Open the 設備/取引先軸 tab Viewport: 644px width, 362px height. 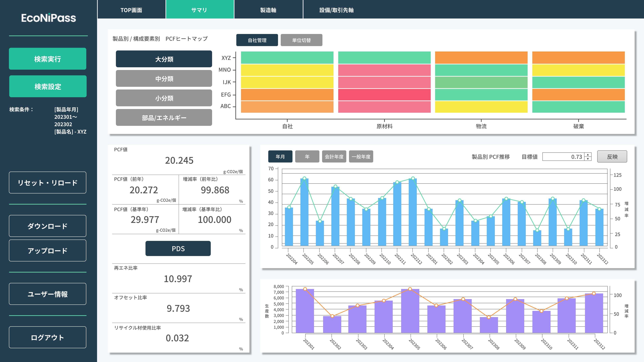(336, 10)
